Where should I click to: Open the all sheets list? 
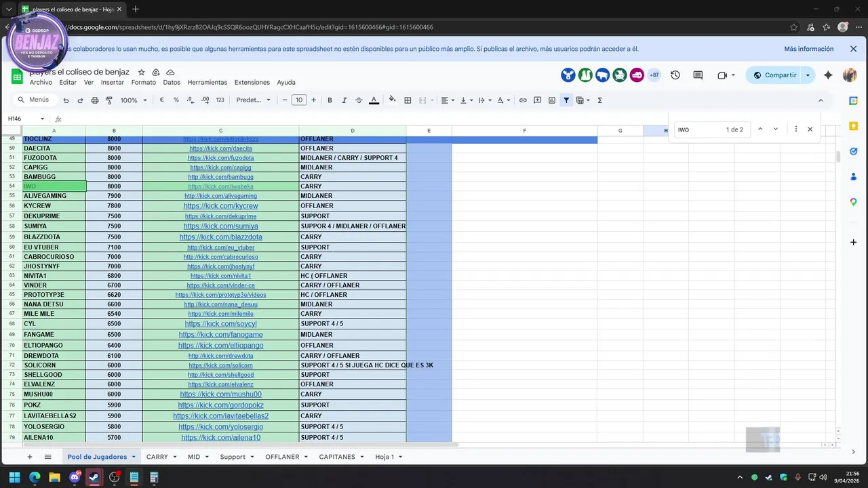click(47, 457)
